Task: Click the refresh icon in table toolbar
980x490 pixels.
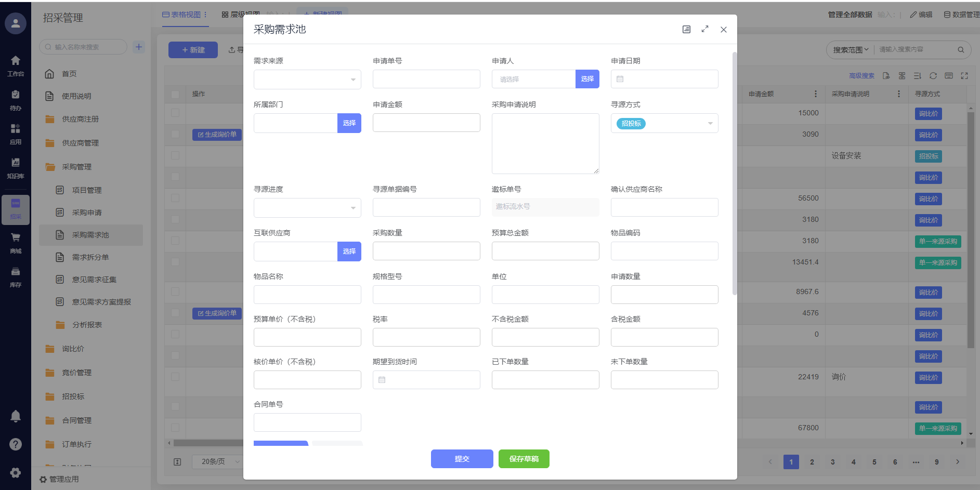Action: click(933, 76)
